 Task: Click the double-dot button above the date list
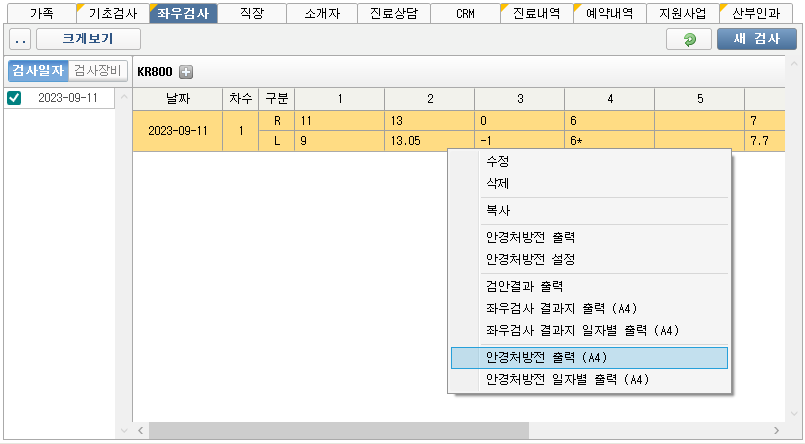coord(20,40)
